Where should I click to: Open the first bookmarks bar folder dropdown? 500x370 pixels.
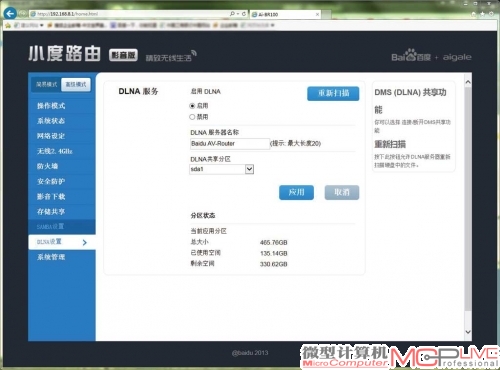[41, 25]
